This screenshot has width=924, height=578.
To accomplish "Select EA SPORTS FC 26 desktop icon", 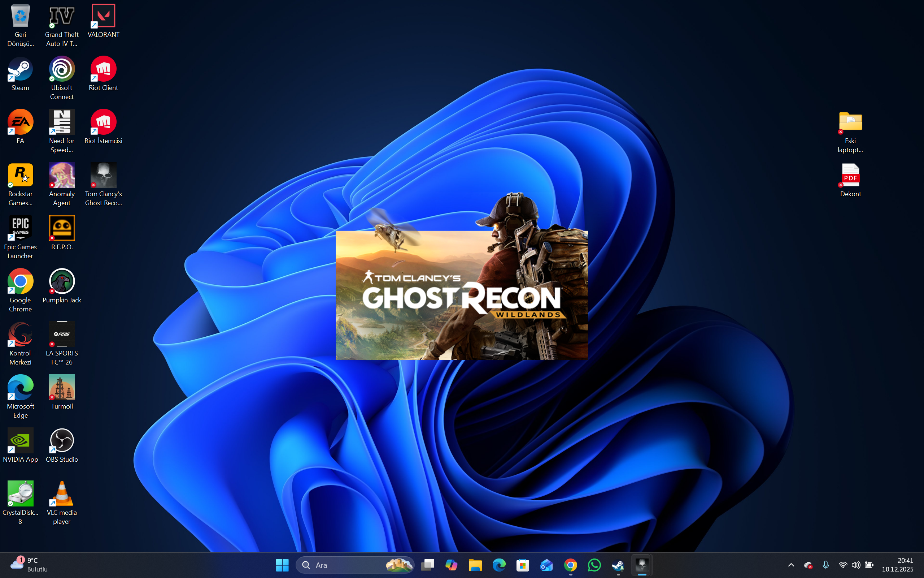I will pos(61,344).
